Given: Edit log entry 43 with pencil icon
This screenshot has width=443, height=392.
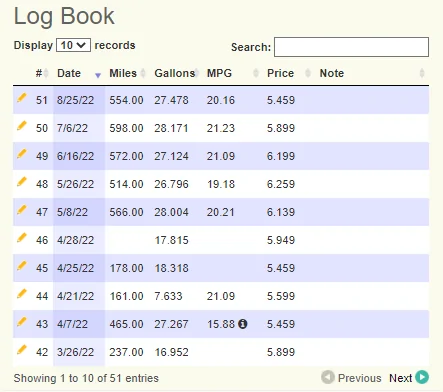Looking at the screenshot, I should 22,322.
